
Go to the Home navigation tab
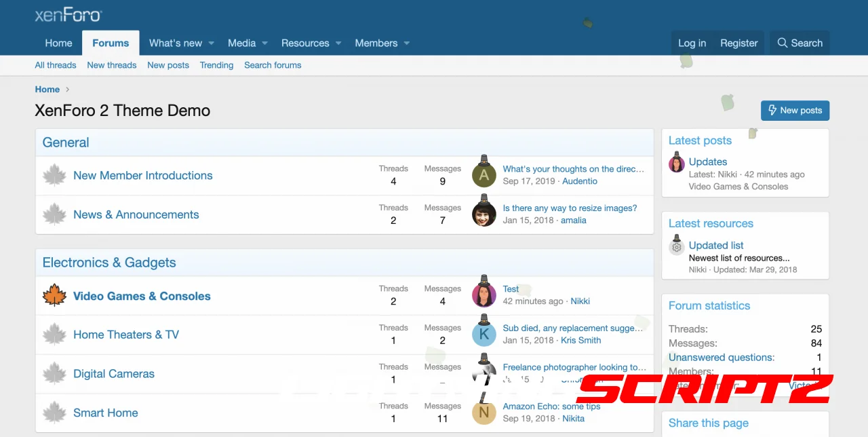58,43
